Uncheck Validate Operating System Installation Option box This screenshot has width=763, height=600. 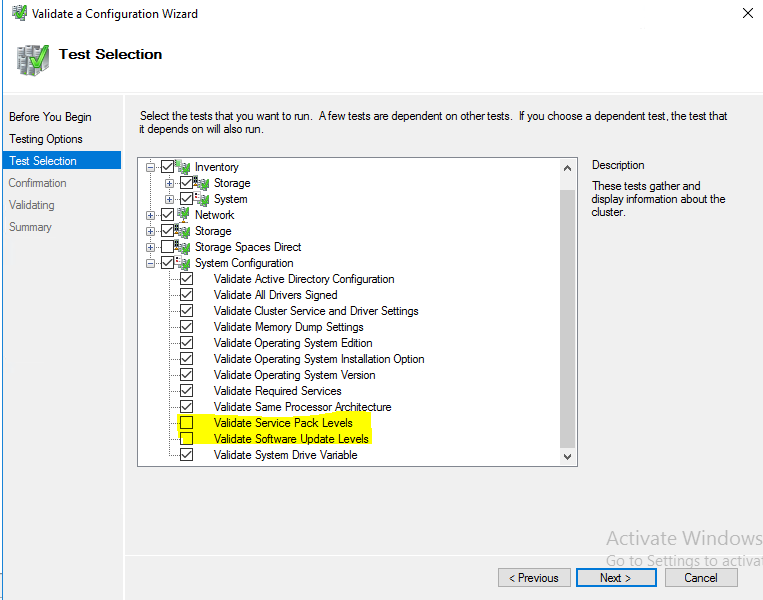click(x=186, y=359)
